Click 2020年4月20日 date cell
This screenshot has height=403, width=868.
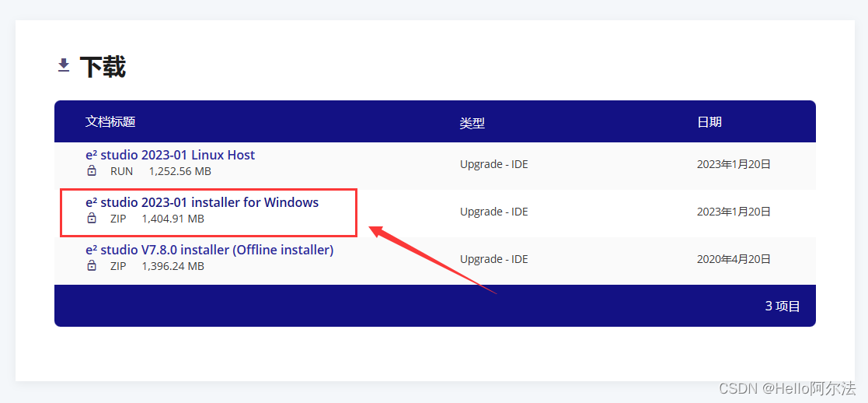tap(734, 259)
